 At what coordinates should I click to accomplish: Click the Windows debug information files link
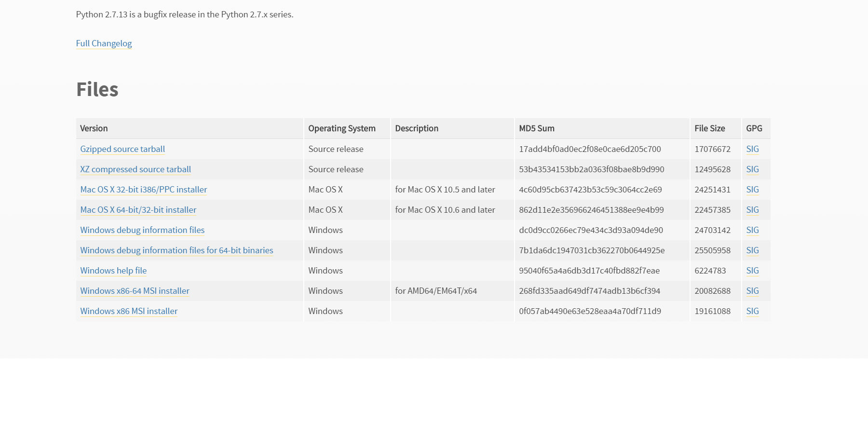(142, 230)
